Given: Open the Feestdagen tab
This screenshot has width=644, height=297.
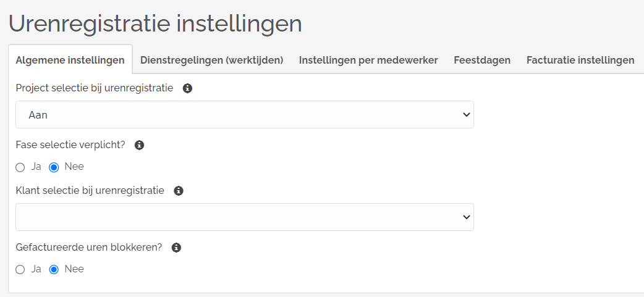Looking at the screenshot, I should point(482,60).
